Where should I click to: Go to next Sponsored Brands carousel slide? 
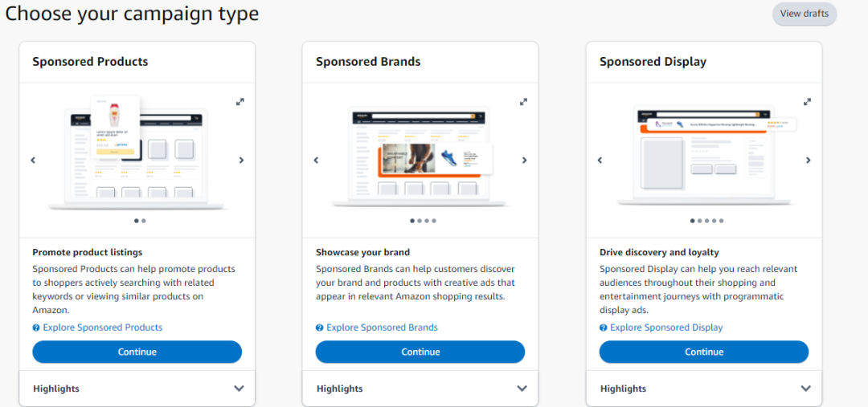point(525,161)
